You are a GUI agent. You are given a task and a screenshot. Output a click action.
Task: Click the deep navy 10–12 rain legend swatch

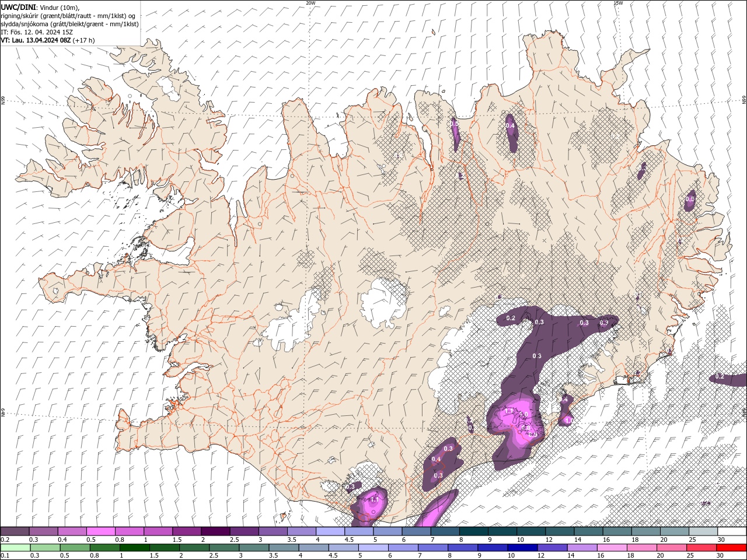(x=522, y=548)
